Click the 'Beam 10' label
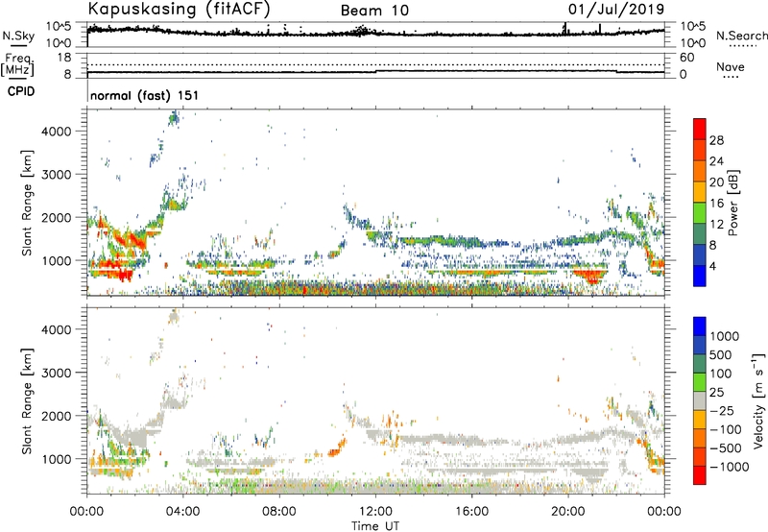 click(x=374, y=11)
